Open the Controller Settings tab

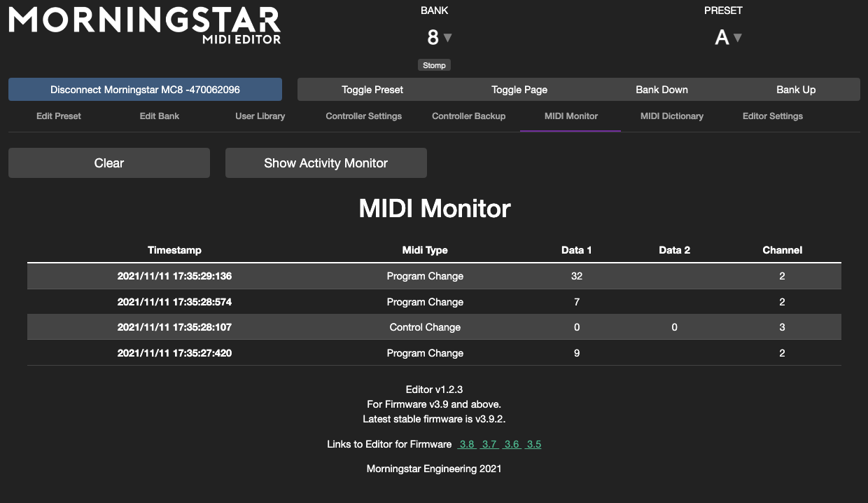(x=363, y=116)
